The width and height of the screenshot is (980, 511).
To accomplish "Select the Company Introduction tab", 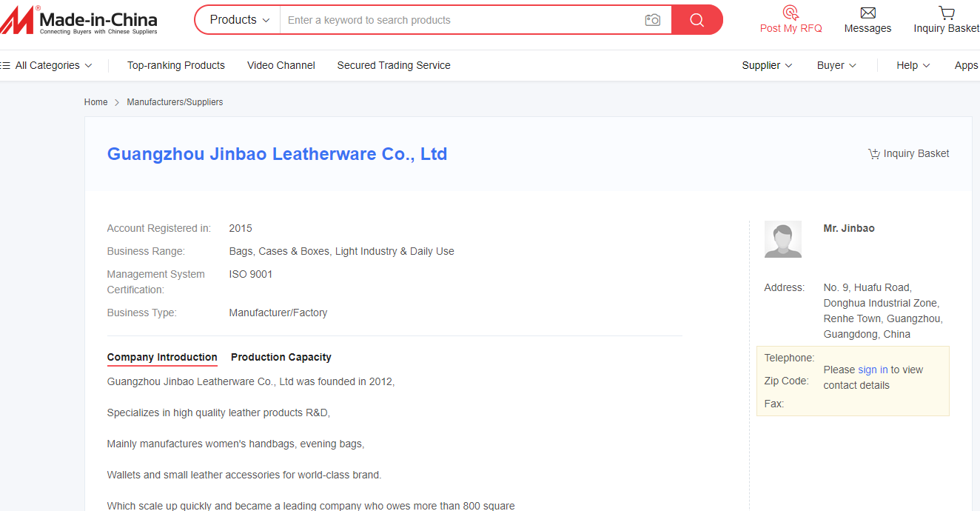I will 162,357.
